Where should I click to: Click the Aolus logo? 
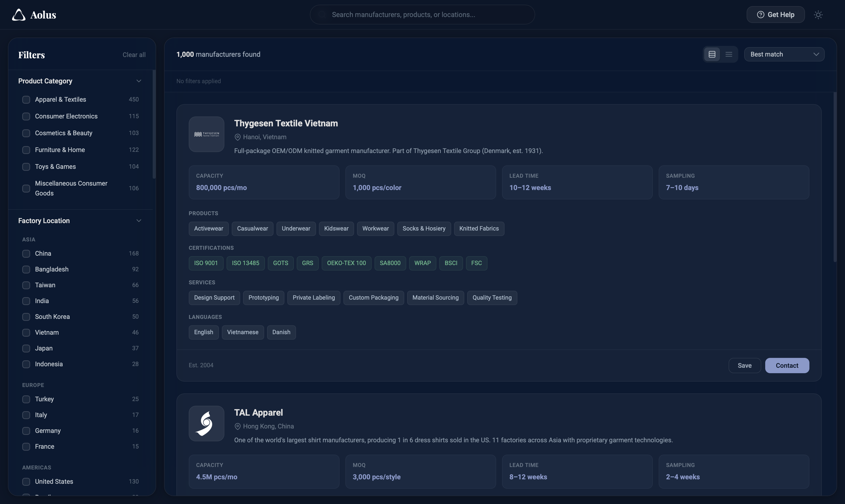coord(34,15)
